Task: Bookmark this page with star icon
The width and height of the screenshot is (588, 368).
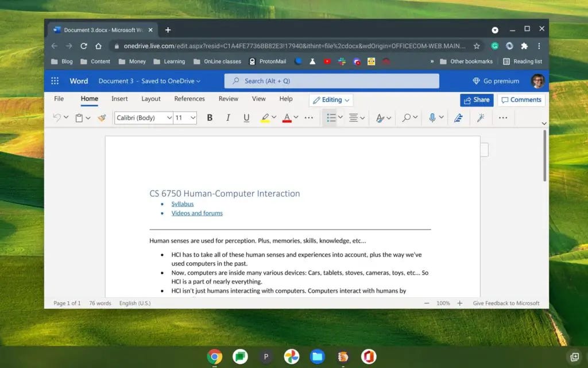Action: 477,46
